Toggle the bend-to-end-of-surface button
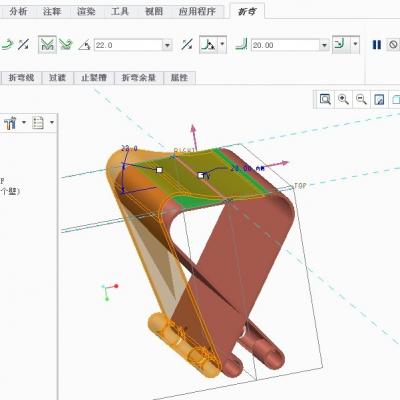400x400 pixels. coord(66,45)
